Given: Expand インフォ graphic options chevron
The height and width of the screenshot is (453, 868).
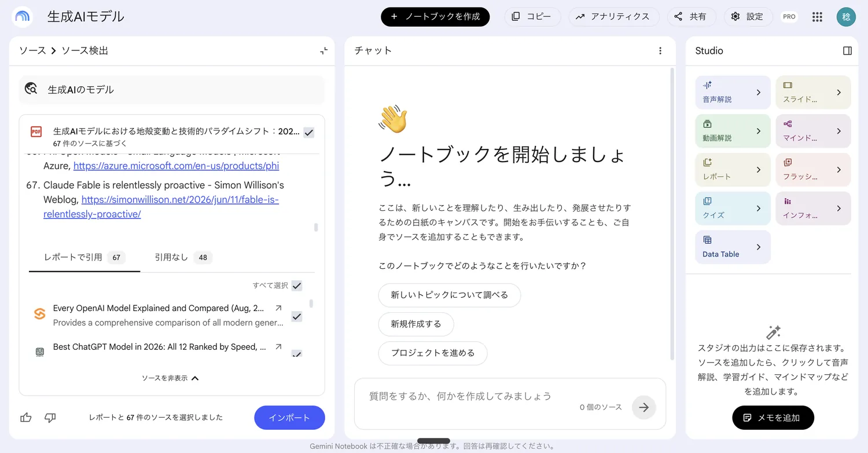Looking at the screenshot, I should pos(839,209).
